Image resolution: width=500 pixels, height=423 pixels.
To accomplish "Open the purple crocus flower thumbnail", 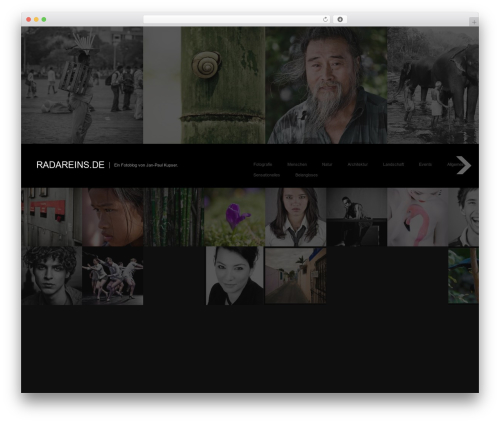I will [x=235, y=217].
